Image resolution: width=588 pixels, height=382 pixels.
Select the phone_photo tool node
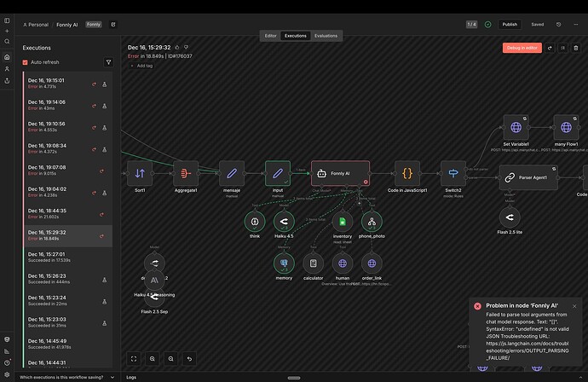point(372,222)
